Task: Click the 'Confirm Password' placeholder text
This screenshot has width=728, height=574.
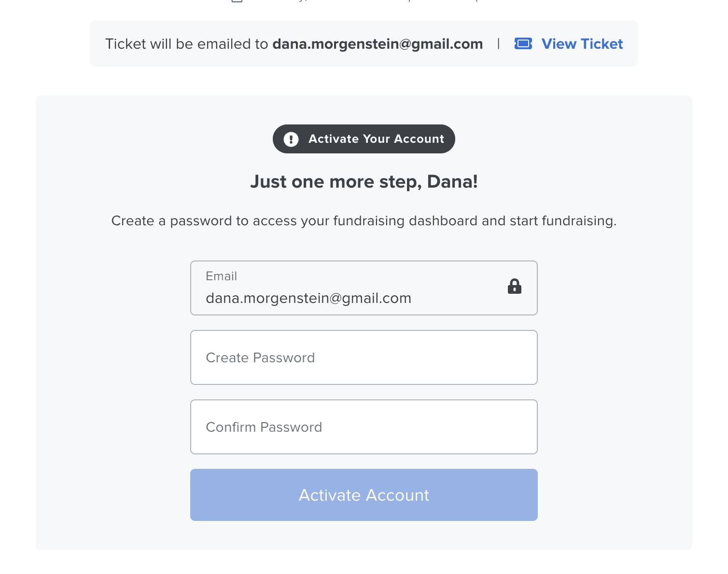Action: tap(264, 427)
